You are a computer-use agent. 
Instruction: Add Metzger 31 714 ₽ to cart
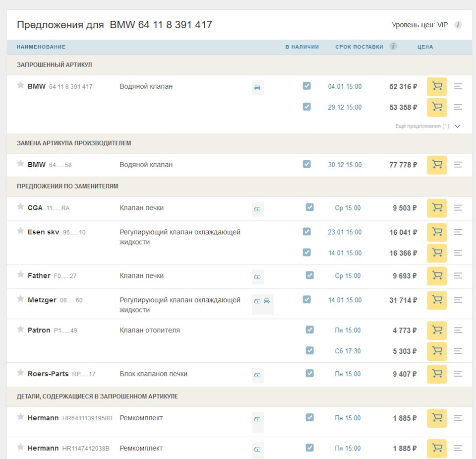pyautogui.click(x=436, y=300)
